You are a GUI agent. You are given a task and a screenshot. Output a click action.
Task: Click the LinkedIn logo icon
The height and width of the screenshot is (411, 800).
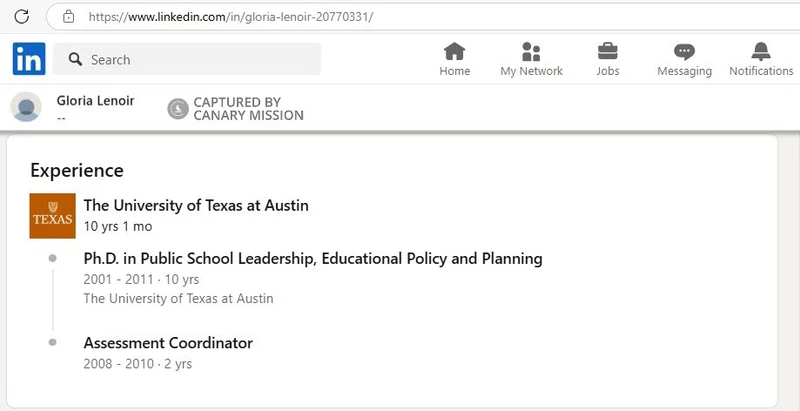pos(29,59)
